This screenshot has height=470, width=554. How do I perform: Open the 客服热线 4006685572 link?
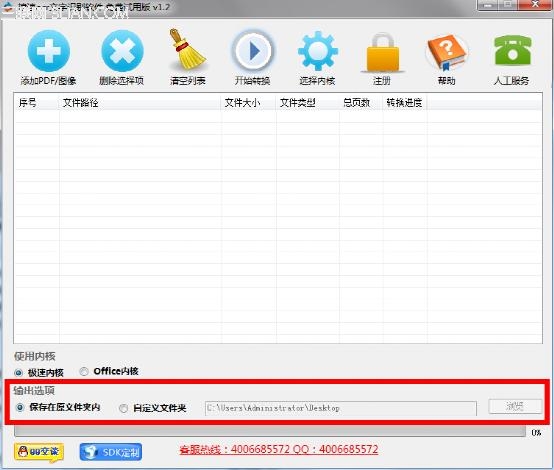279,450
